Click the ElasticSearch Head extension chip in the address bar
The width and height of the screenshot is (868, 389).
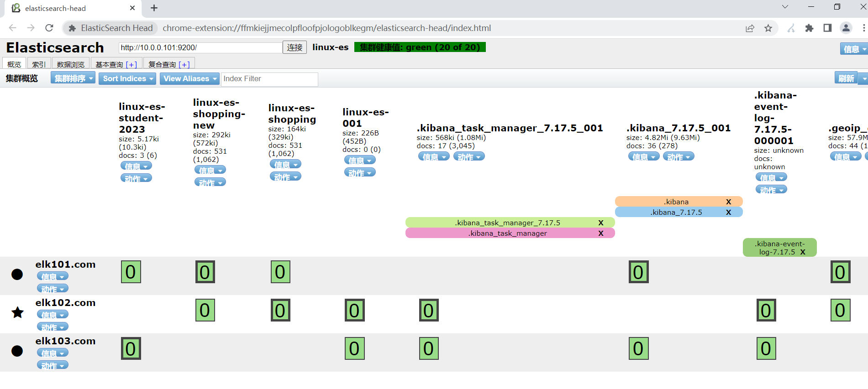coord(110,28)
